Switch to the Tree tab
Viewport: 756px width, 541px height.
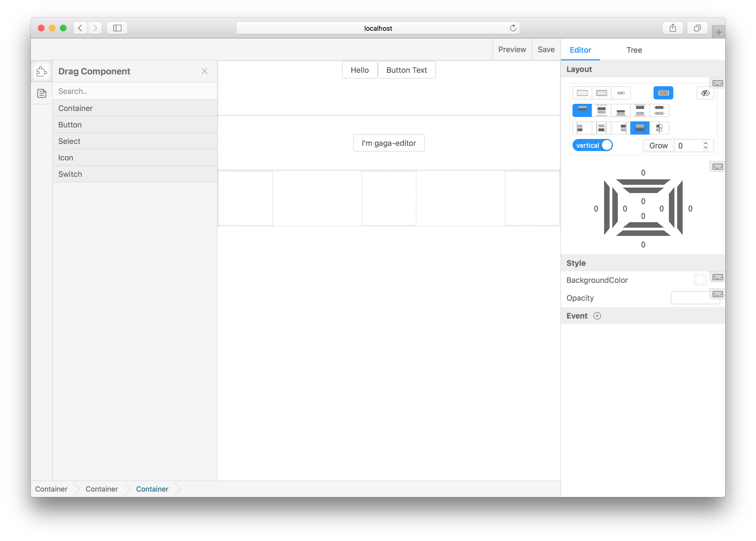point(634,50)
